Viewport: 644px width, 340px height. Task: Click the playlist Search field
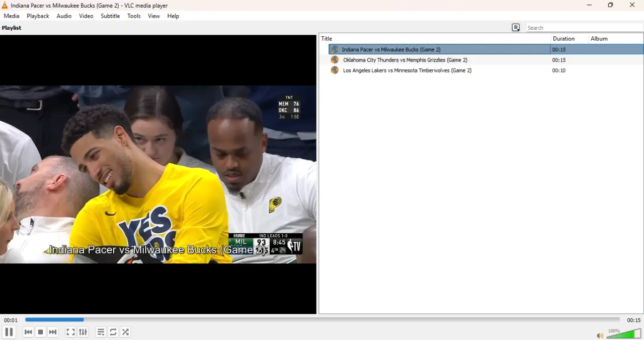coord(585,28)
